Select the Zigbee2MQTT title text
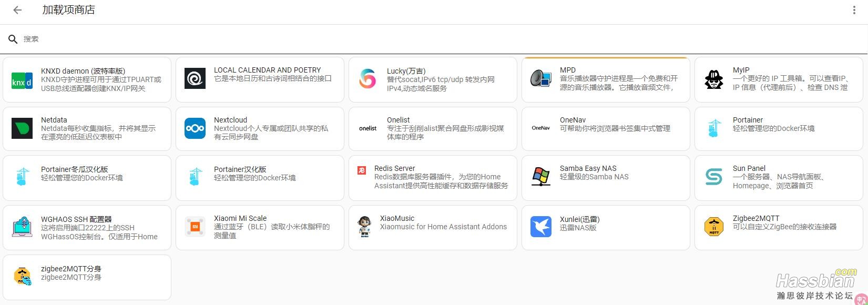This screenshot has width=868, height=305. [756, 218]
